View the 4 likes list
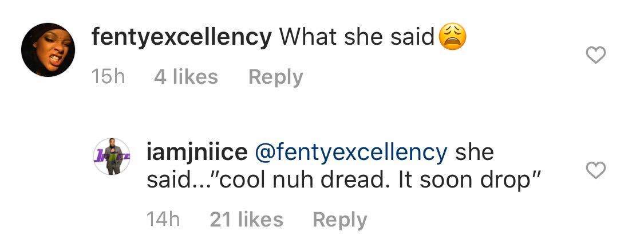Image resolution: width=644 pixels, height=242 pixels. [x=186, y=77]
